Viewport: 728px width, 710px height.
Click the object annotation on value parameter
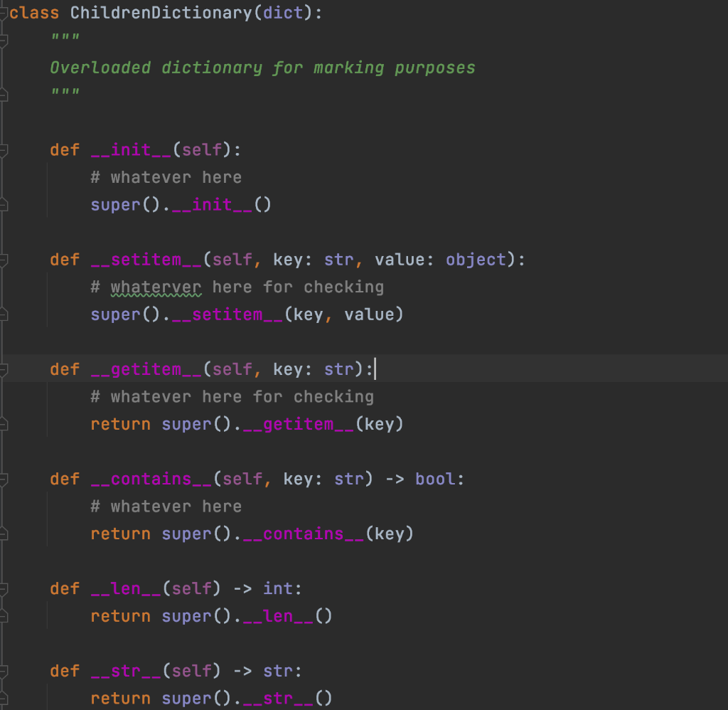(475, 259)
